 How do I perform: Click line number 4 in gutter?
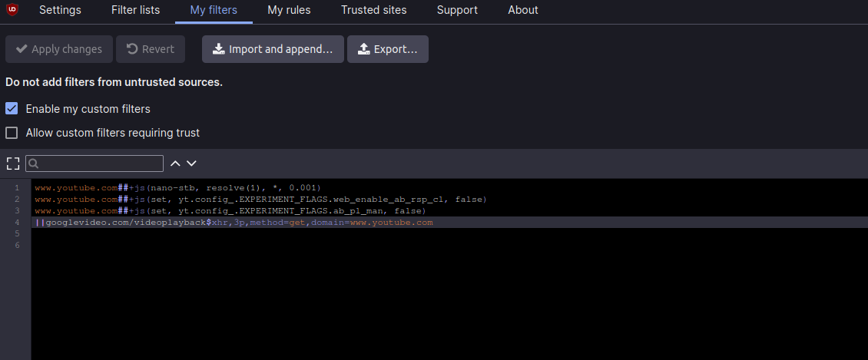pos(17,223)
